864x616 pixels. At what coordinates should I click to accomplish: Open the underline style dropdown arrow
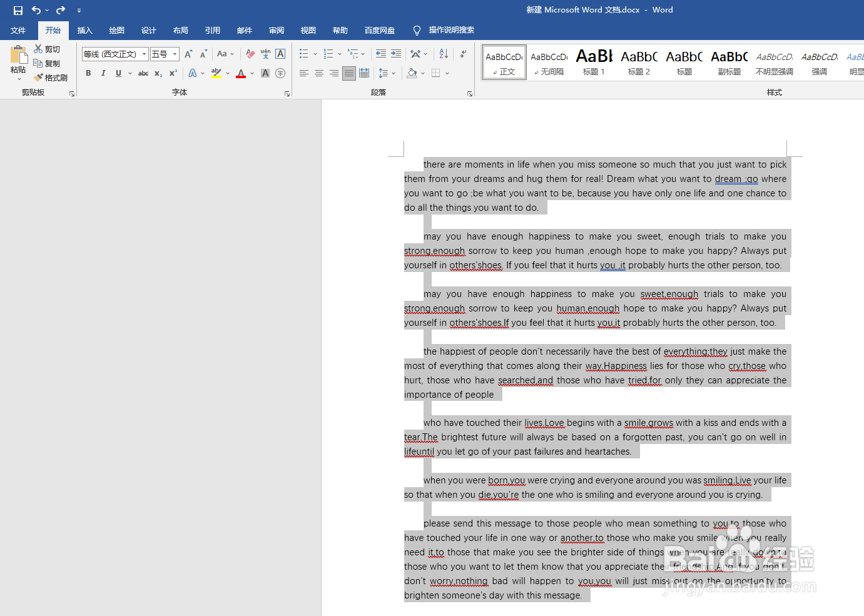pos(130,73)
